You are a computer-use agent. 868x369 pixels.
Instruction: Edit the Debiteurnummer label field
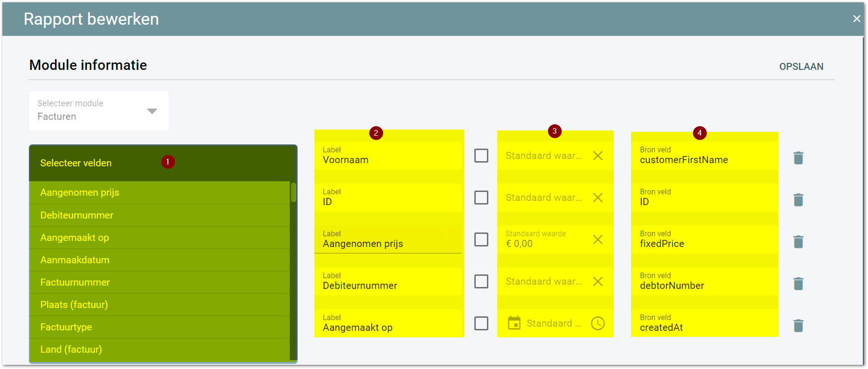[x=388, y=281]
